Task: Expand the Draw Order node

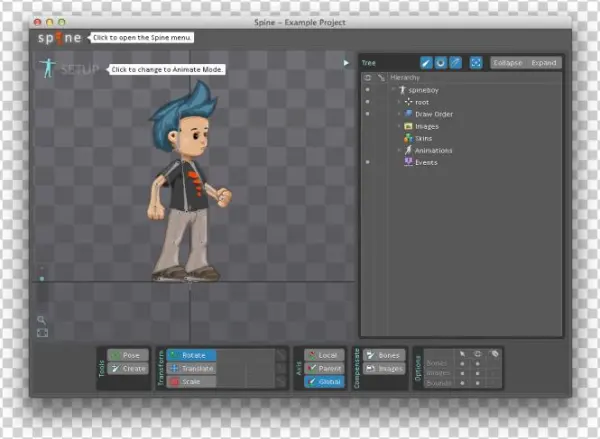Action: pos(398,114)
